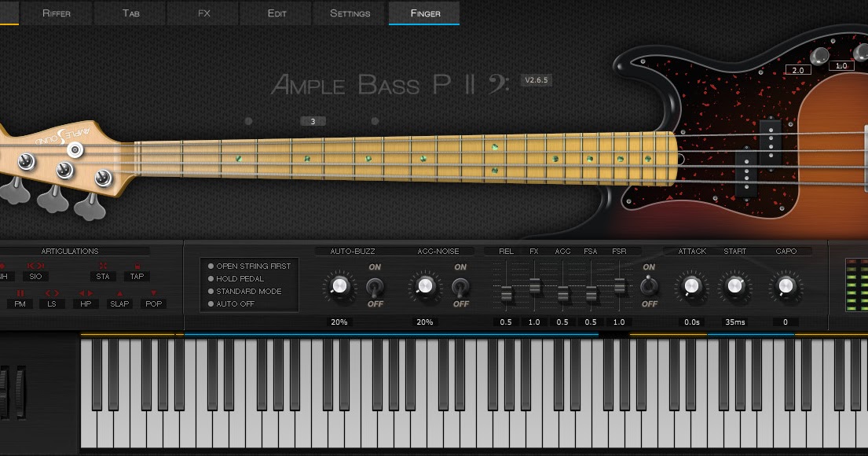The image size is (868, 456).
Task: Click the crossed arrows icon above STA
Action: (103, 266)
